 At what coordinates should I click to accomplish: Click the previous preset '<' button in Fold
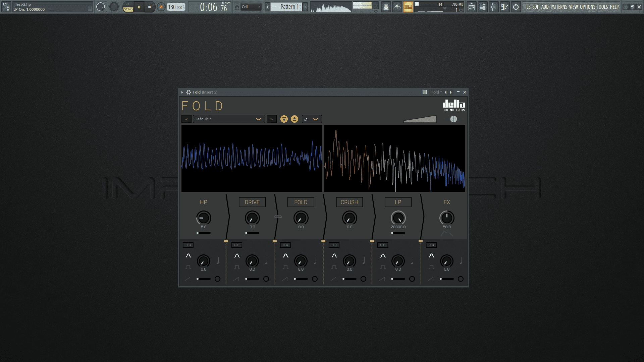pyautogui.click(x=186, y=119)
